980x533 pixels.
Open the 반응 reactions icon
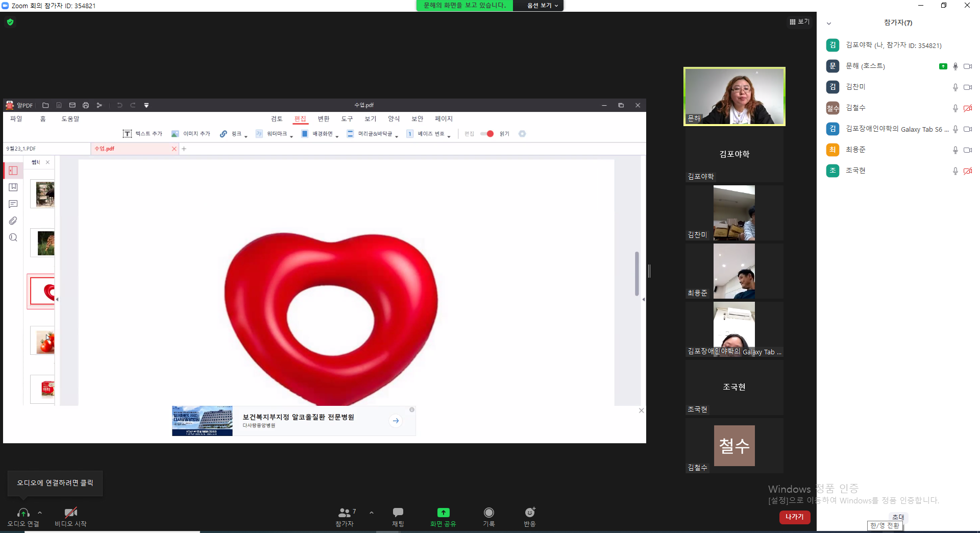point(530,513)
